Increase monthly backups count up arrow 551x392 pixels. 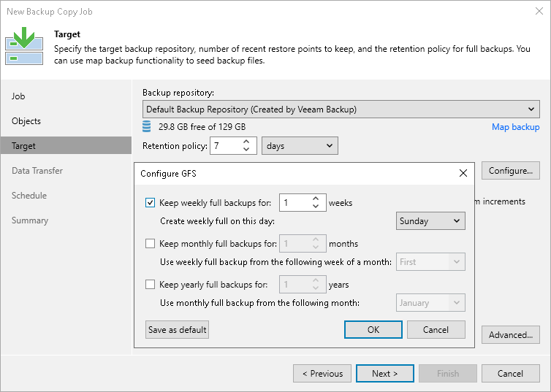click(x=316, y=239)
